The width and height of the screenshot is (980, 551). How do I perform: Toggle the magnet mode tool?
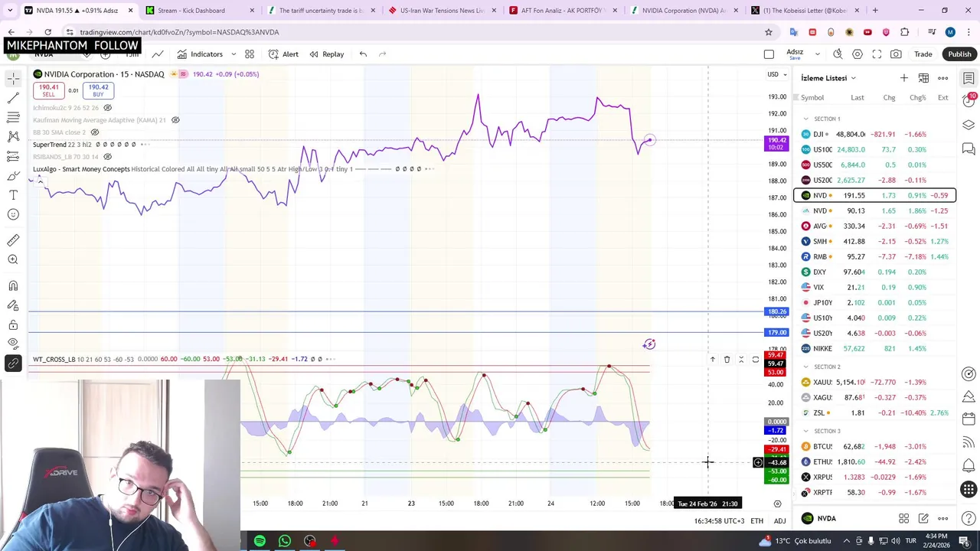point(13,285)
